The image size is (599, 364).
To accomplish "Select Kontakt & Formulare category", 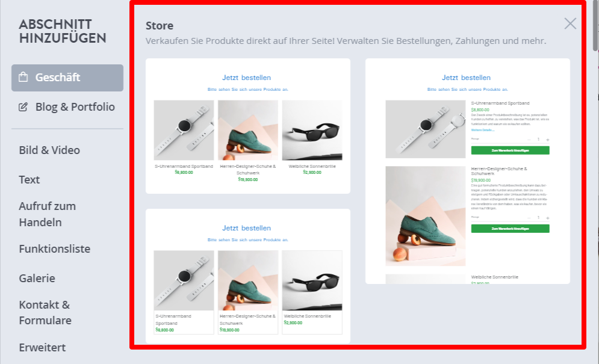I will (45, 312).
